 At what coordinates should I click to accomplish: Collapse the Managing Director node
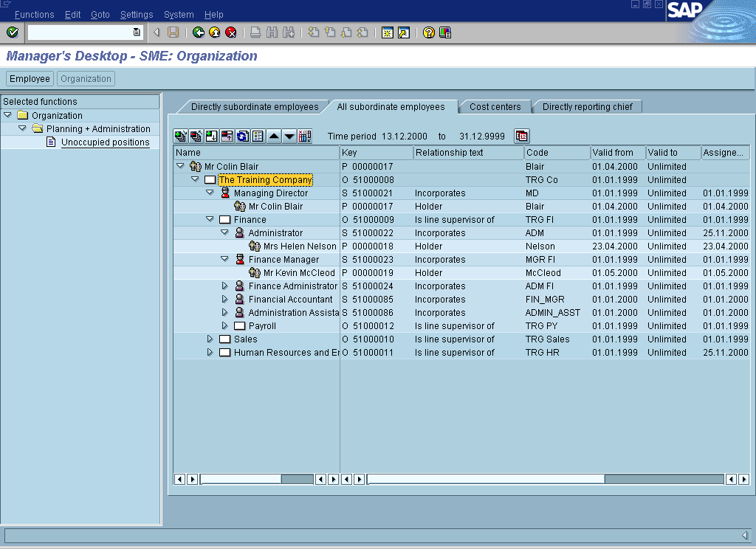(x=210, y=193)
